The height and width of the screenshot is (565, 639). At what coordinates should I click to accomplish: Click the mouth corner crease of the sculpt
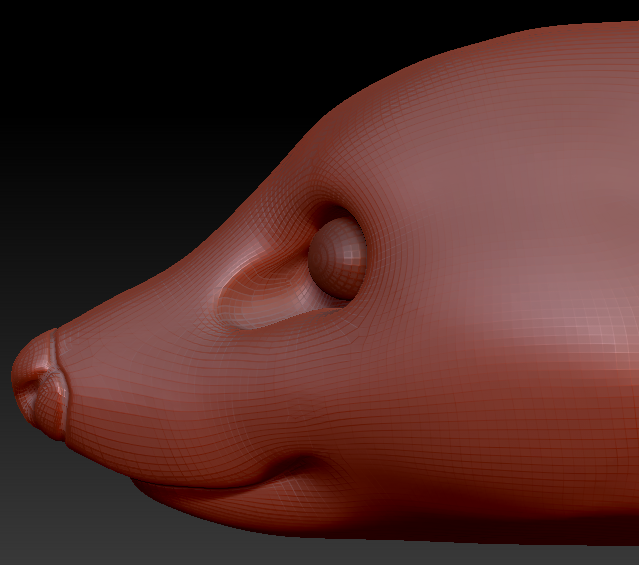(302, 463)
